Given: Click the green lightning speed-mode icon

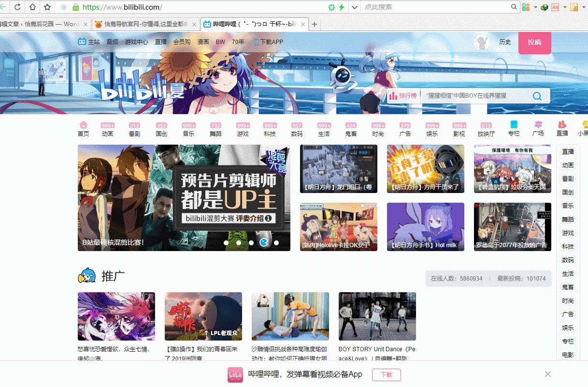Looking at the screenshot, I should point(342,7).
